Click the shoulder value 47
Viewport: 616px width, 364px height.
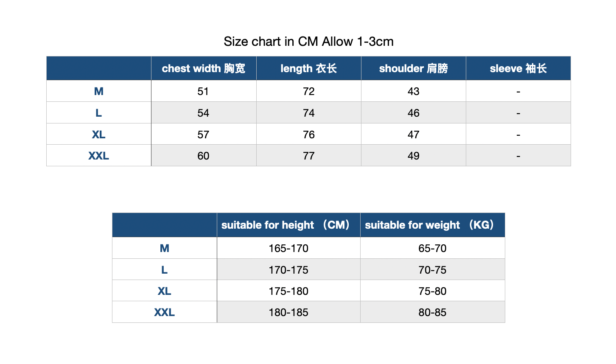click(x=414, y=134)
